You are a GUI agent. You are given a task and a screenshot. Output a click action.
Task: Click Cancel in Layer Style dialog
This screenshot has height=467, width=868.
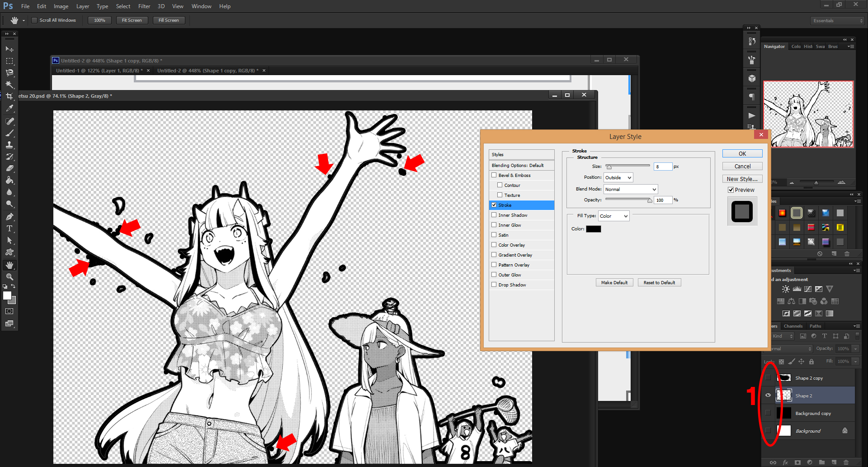coord(742,167)
